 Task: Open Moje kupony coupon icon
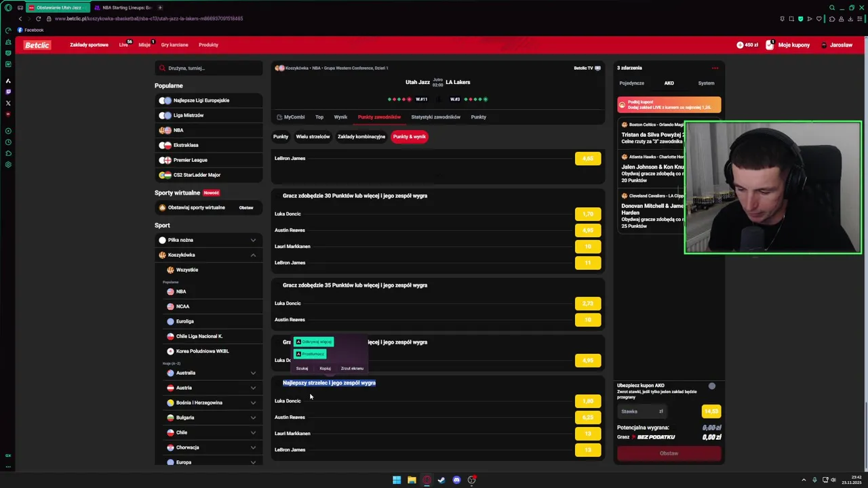(x=770, y=45)
